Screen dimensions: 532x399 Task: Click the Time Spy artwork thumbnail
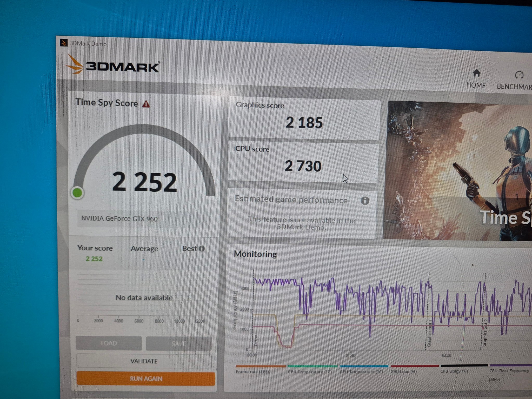pos(457,171)
